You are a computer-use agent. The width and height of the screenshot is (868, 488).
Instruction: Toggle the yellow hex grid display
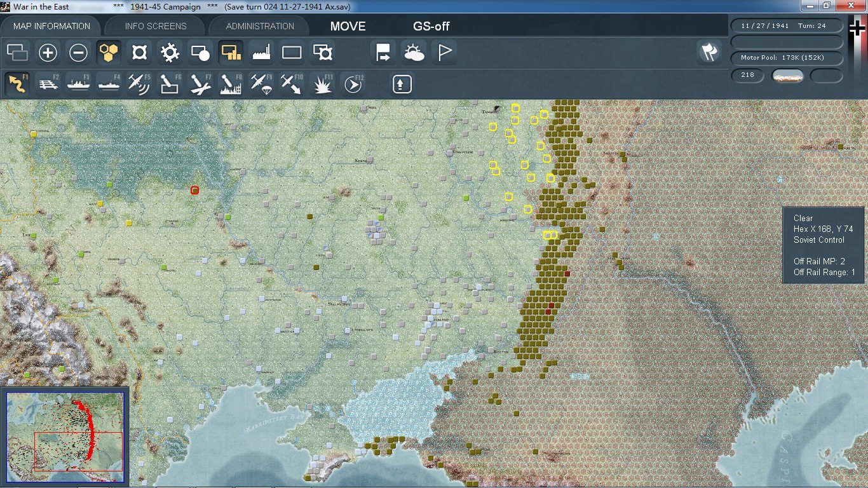[x=109, y=52]
